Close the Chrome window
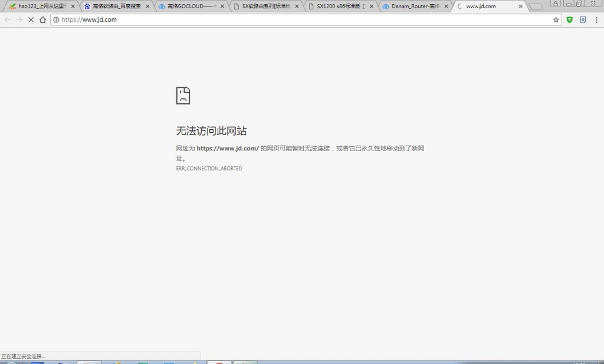The height and width of the screenshot is (364, 604). point(593,4)
